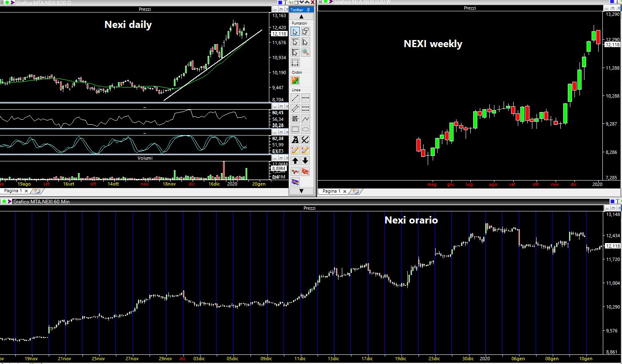Choose the zigzag polyline drawing tool
The image size is (622, 364).
coord(306,119)
